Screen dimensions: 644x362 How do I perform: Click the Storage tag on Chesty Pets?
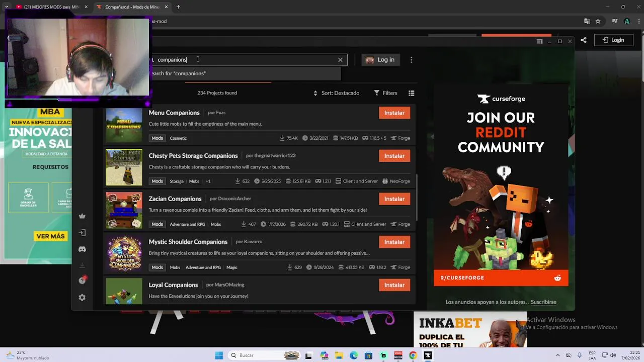[x=177, y=182]
